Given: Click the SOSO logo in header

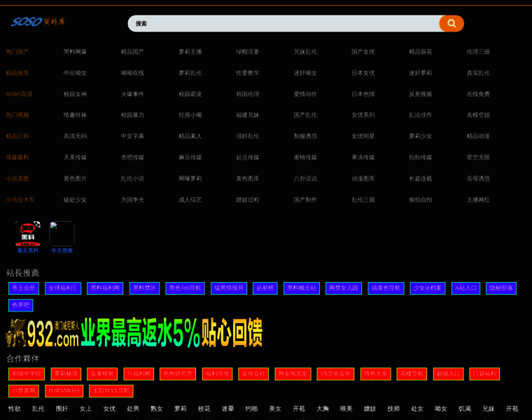Looking at the screenshot, I should pyautogui.click(x=38, y=22).
